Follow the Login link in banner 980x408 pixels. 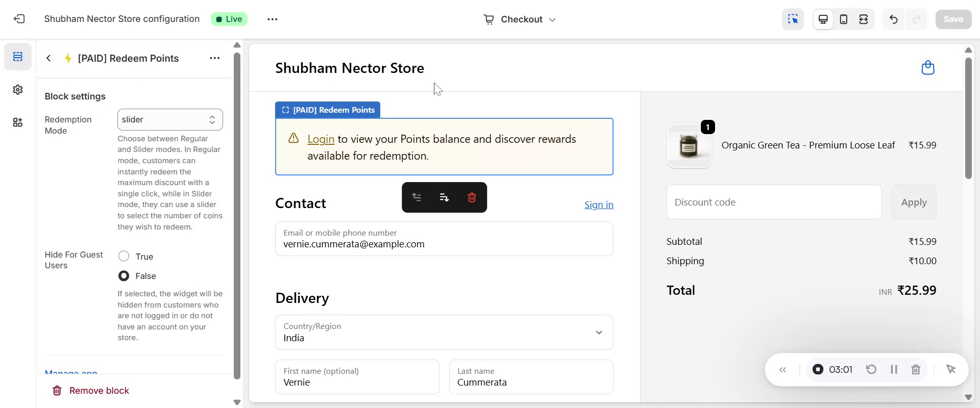click(321, 139)
